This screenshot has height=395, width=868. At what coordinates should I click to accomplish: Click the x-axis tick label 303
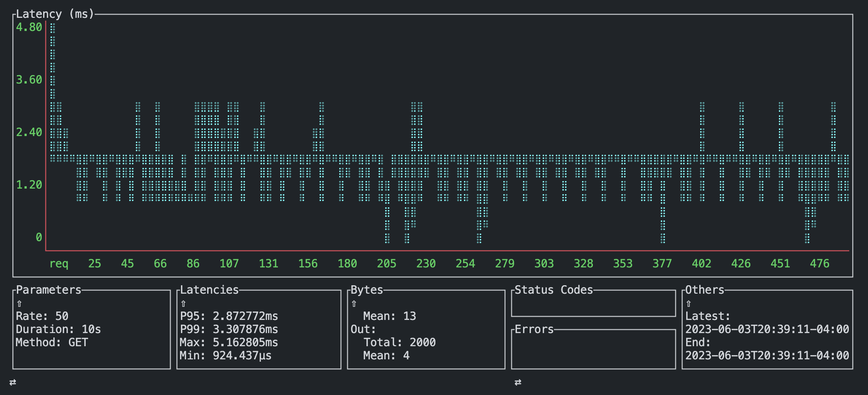[544, 264]
